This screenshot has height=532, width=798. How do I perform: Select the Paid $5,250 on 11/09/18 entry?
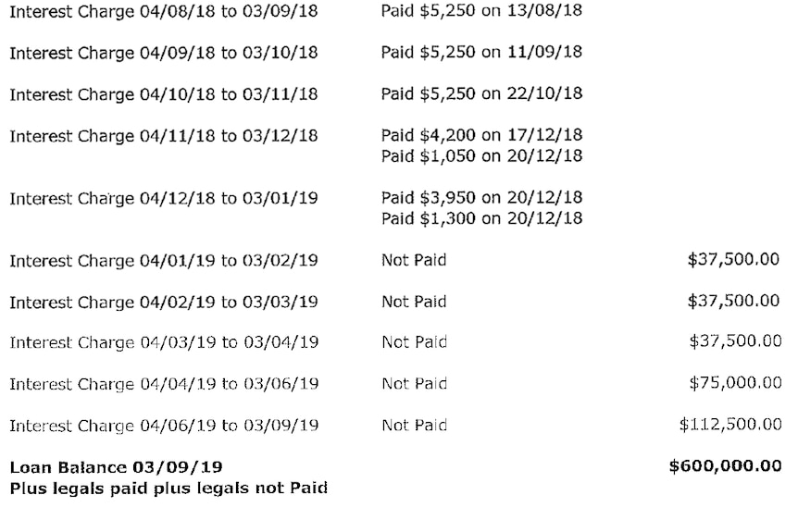point(481,52)
